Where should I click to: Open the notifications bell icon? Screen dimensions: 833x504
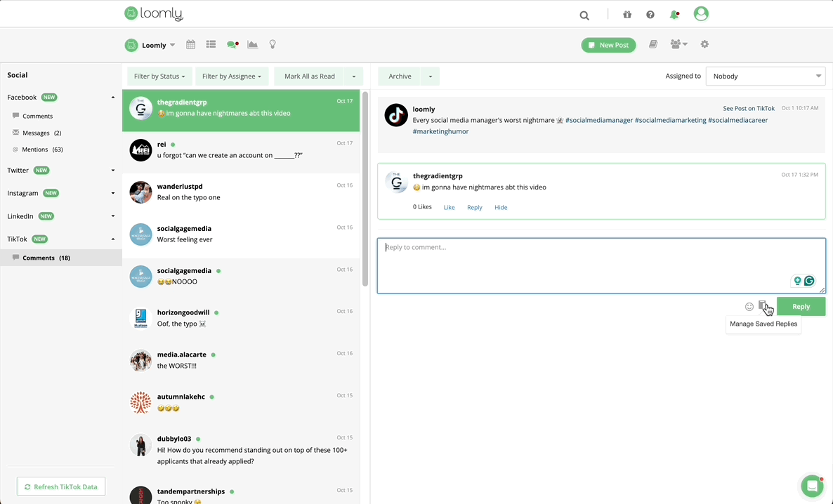674,15
